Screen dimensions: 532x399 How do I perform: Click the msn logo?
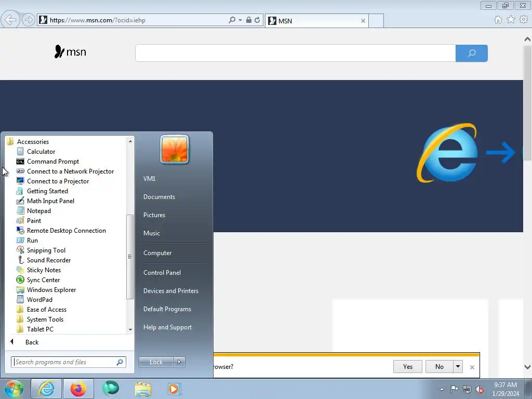70,51
